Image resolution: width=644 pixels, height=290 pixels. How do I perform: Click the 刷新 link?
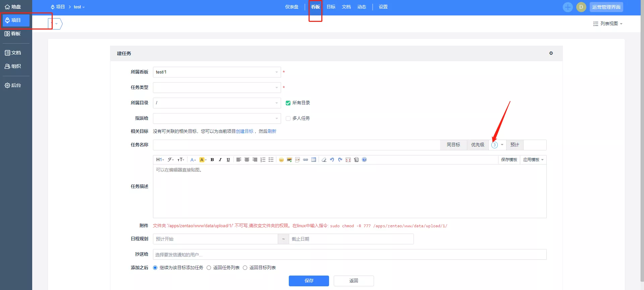click(x=272, y=132)
